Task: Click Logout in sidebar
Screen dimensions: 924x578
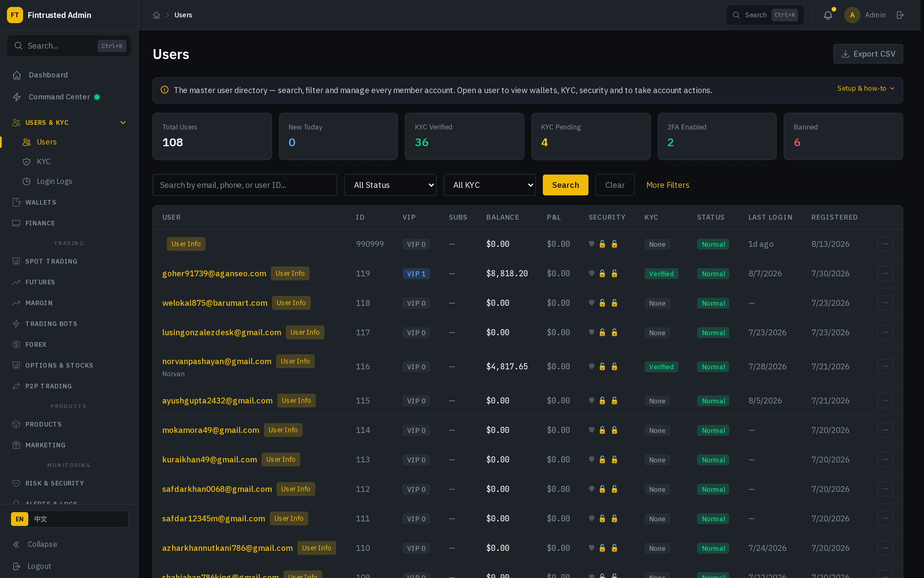Action: pyautogui.click(x=69, y=566)
